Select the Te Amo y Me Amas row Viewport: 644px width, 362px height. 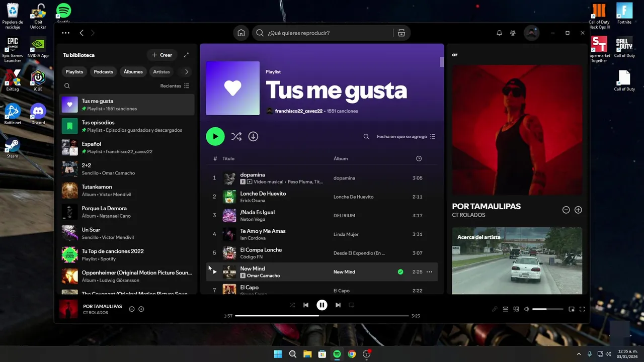pos(322,234)
